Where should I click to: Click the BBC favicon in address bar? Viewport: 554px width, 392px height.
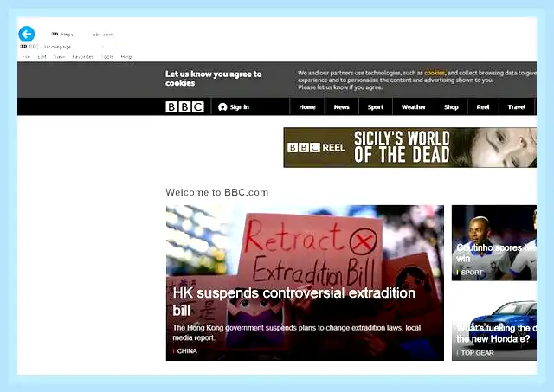coord(55,34)
